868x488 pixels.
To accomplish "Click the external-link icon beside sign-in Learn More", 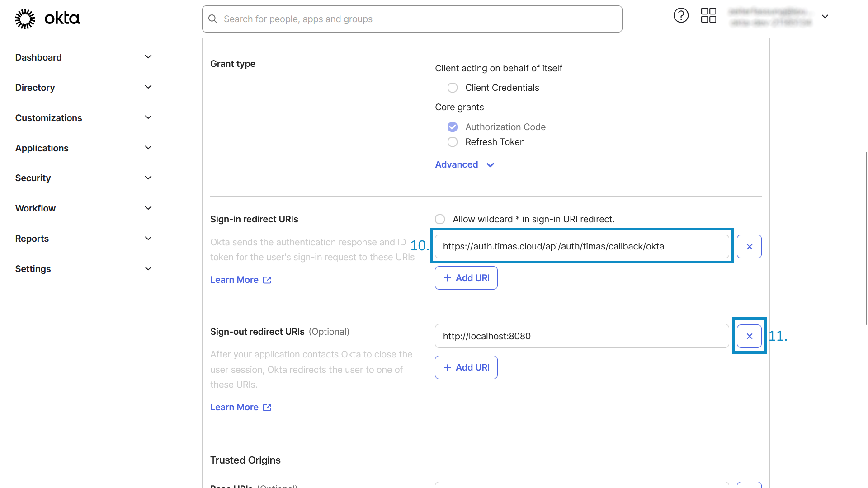I will 267,280.
